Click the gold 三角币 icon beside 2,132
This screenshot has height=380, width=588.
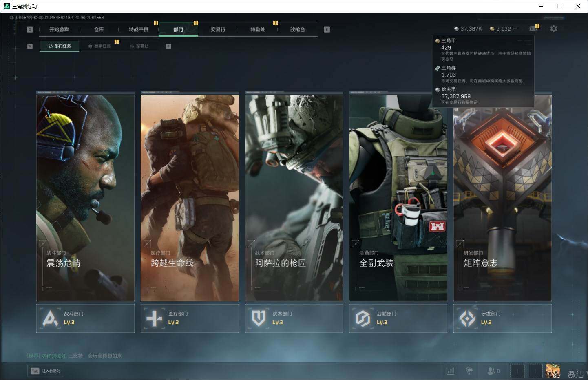coord(492,29)
